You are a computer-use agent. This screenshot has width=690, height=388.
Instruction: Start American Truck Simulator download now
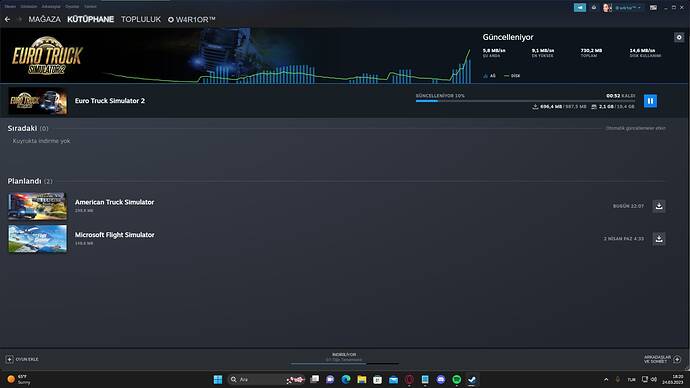point(659,206)
